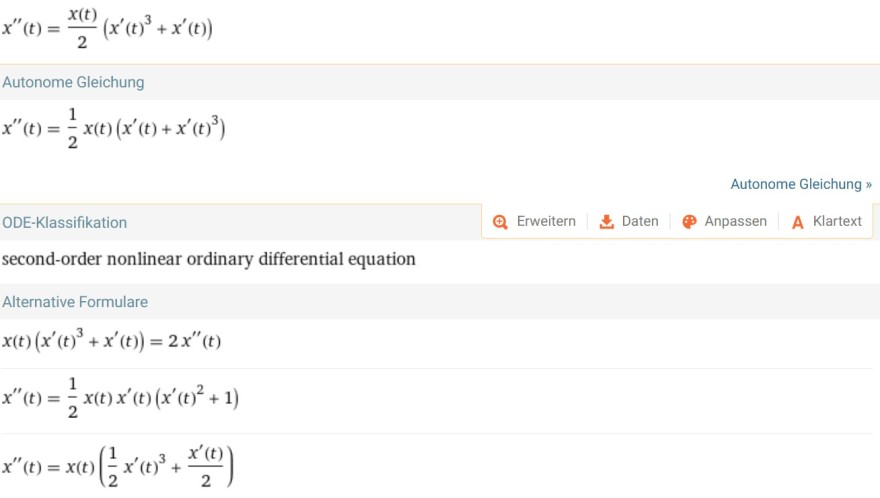Select expanded form with x'(t)/2 fraction

(118, 467)
